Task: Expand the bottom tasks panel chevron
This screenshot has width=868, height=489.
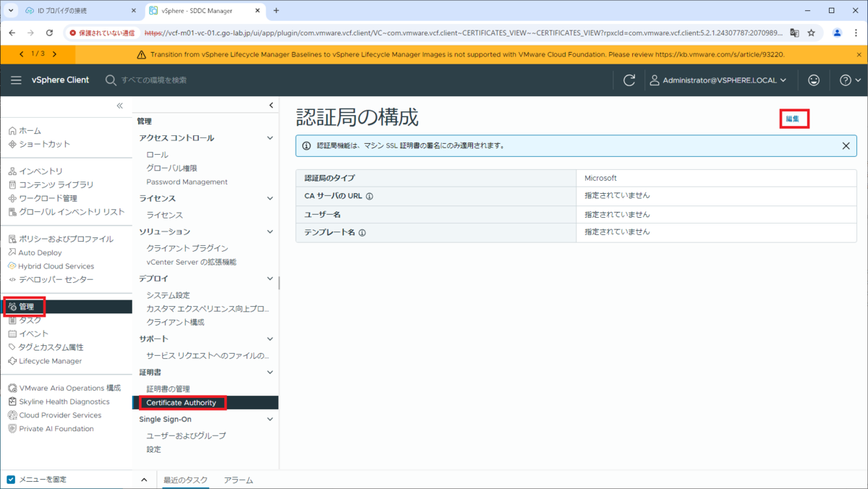Action: (x=144, y=480)
